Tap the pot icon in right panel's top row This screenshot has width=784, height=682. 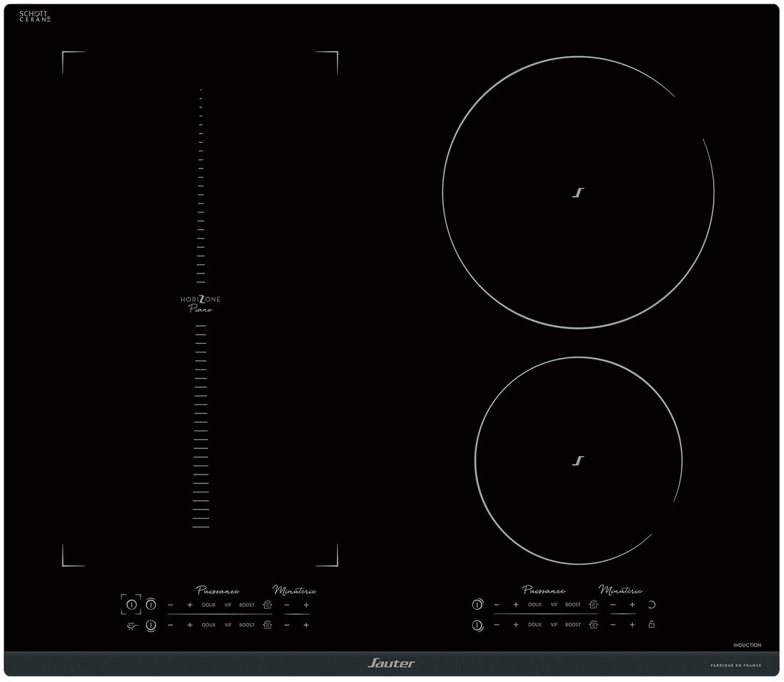pyautogui.click(x=594, y=605)
